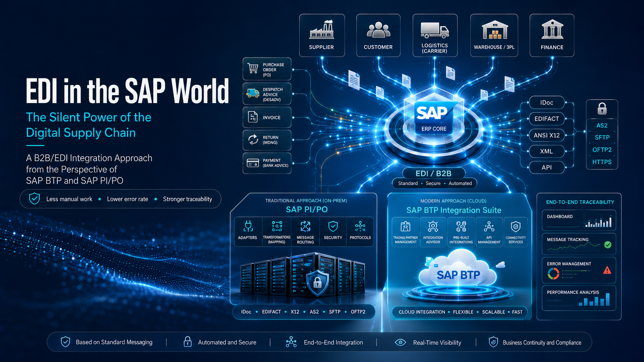Screen dimensions: 644x362
Task: Click the Warehouse / 3PL building icon
Action: pyautogui.click(x=495, y=30)
